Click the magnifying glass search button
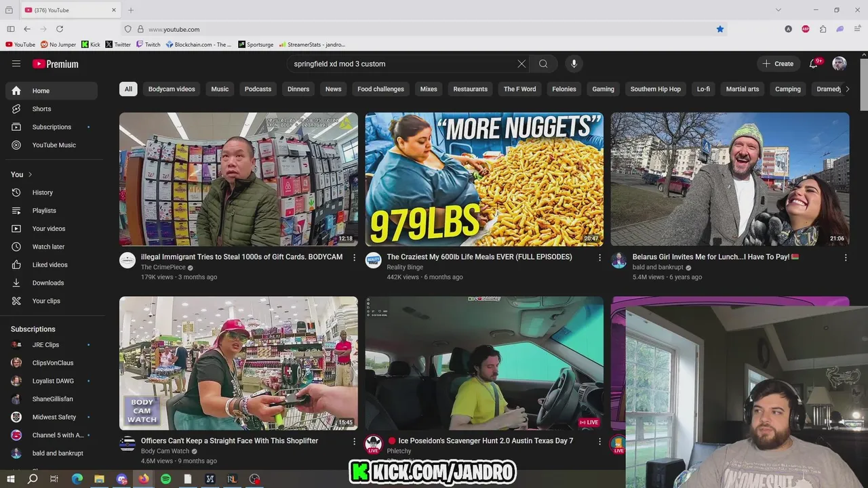The image size is (868, 488). click(x=543, y=64)
